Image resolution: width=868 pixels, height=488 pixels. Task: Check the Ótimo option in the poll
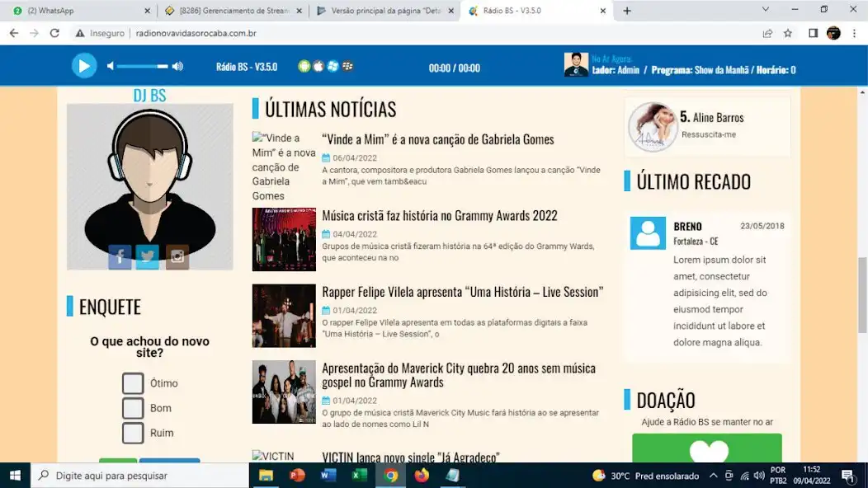(133, 382)
